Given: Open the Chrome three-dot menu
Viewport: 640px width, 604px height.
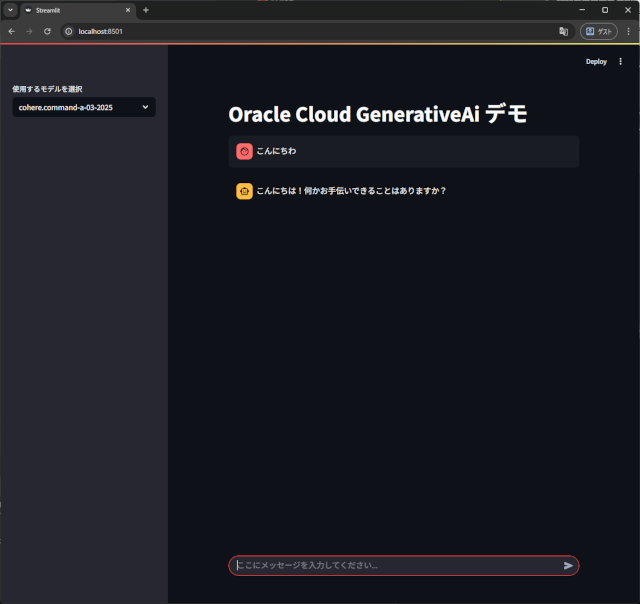Looking at the screenshot, I should 629,31.
